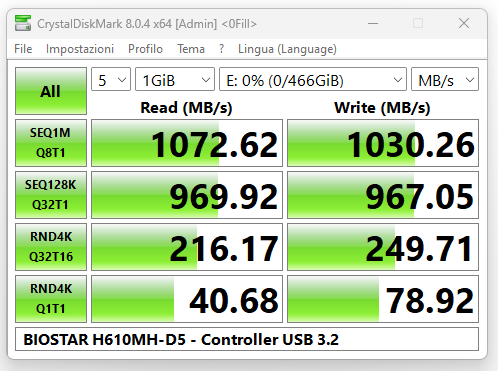The width and height of the screenshot is (498, 371).
Task: Select the 1030.26 SEQ1M write result
Action: pyautogui.click(x=383, y=143)
